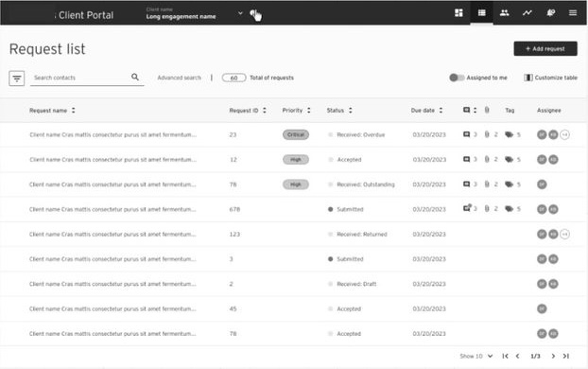Select the request list table icon
Image resolution: width=588 pixels, height=369 pixels.
(x=482, y=12)
